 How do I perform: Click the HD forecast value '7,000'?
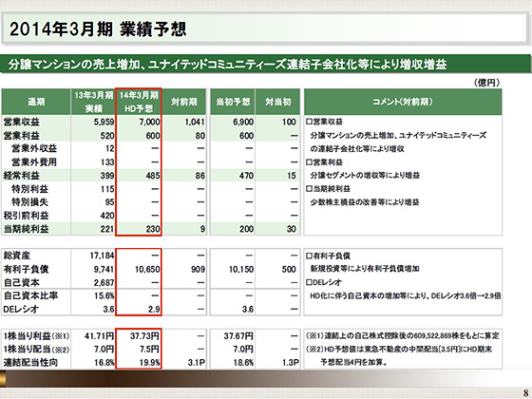click(149, 122)
